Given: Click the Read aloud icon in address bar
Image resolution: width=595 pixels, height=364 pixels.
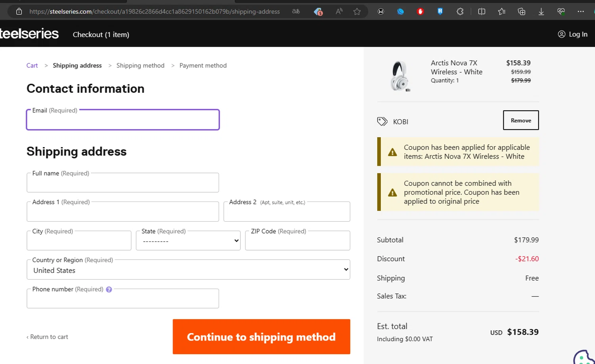Looking at the screenshot, I should [339, 11].
